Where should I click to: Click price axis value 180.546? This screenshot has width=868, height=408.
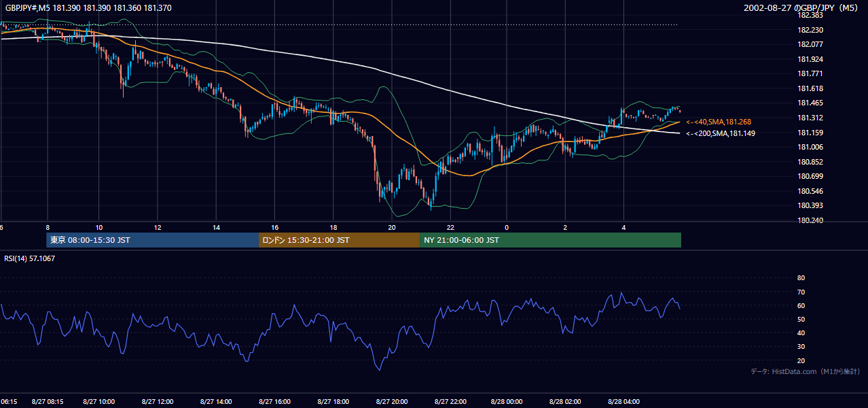pyautogui.click(x=810, y=191)
